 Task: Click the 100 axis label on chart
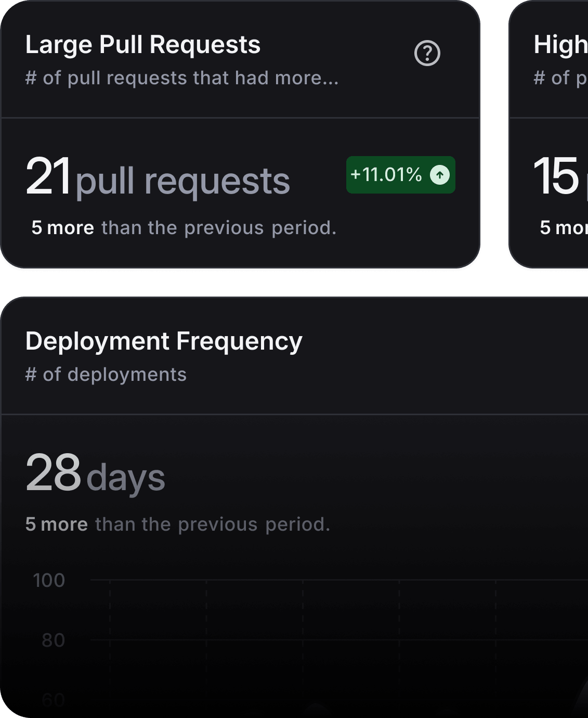[x=49, y=580]
